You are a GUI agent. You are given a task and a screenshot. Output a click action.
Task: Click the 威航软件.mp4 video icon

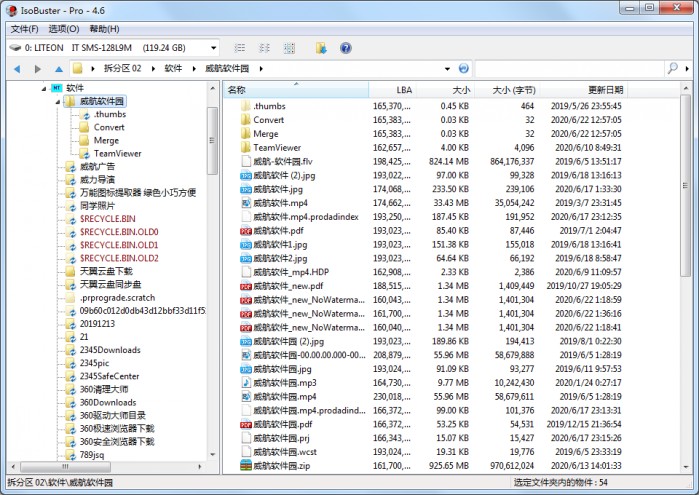click(x=246, y=203)
